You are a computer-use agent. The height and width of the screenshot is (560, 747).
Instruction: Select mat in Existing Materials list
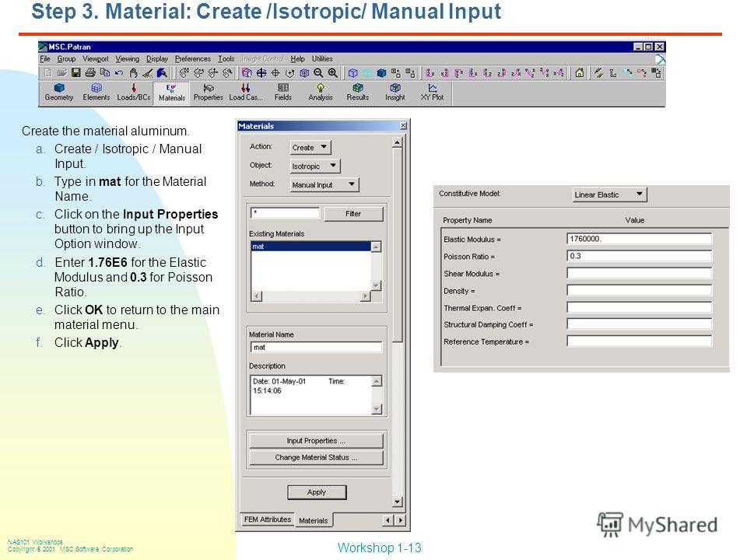click(x=310, y=247)
